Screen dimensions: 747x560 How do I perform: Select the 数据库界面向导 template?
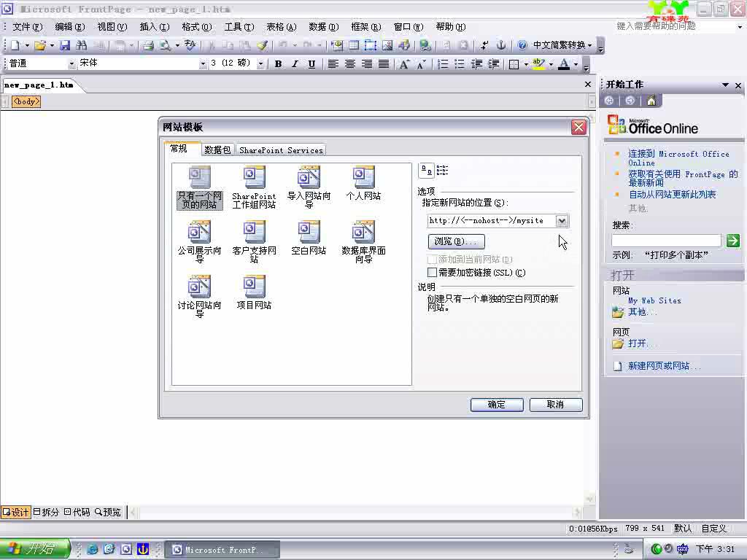(363, 242)
